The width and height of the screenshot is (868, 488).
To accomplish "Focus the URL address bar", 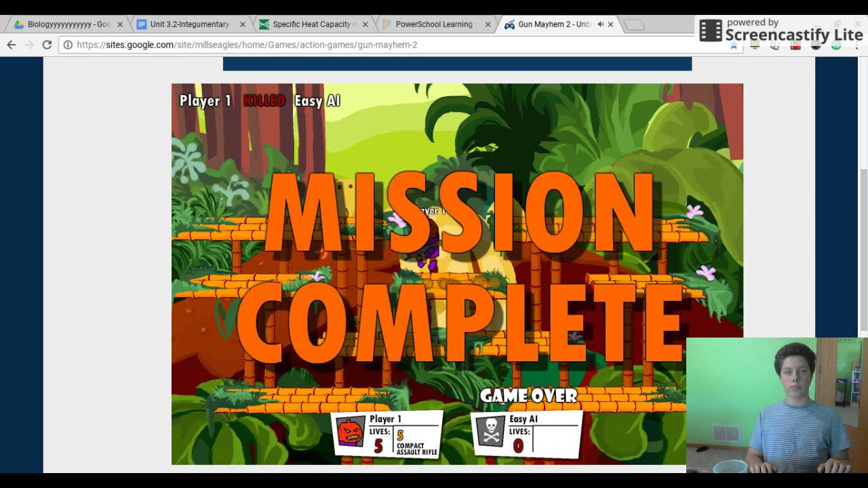I will (393, 45).
